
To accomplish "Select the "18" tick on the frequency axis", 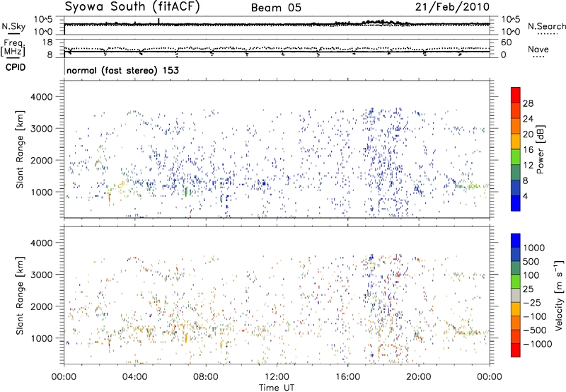I will [x=47, y=42].
